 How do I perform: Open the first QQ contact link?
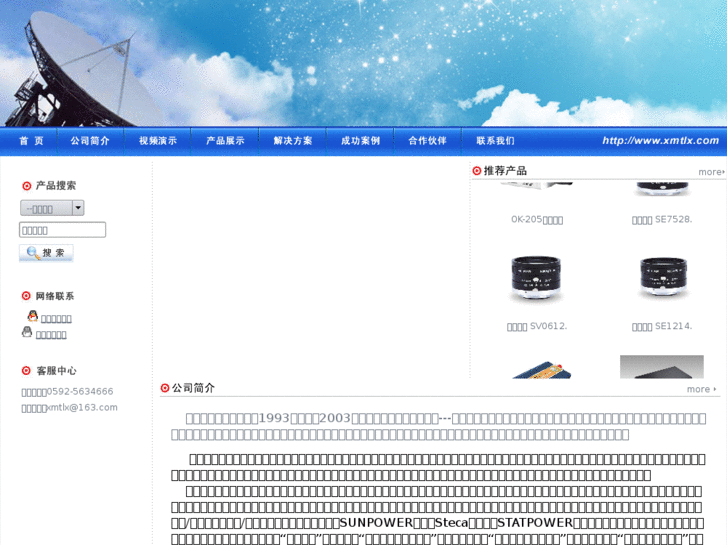pos(56,319)
